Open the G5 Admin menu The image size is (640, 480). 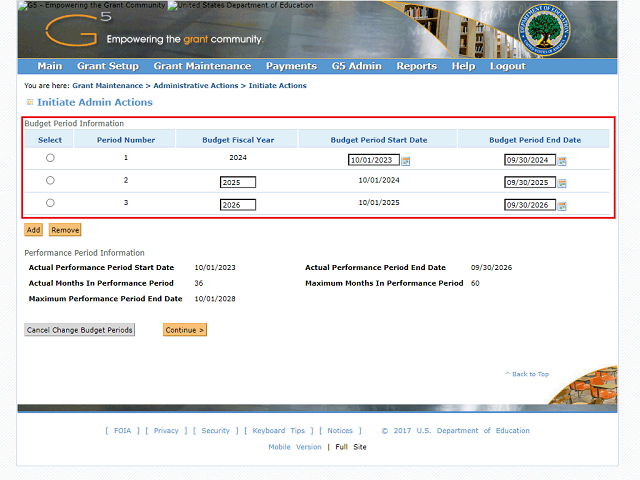[x=357, y=66]
